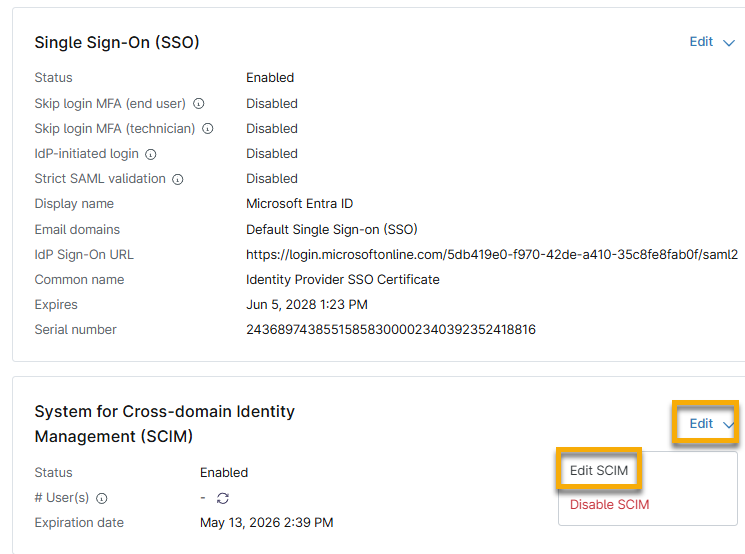Screen dimensions: 745x554
Task: Click the Single Sign-On (SSO) heading
Action: click(x=117, y=42)
